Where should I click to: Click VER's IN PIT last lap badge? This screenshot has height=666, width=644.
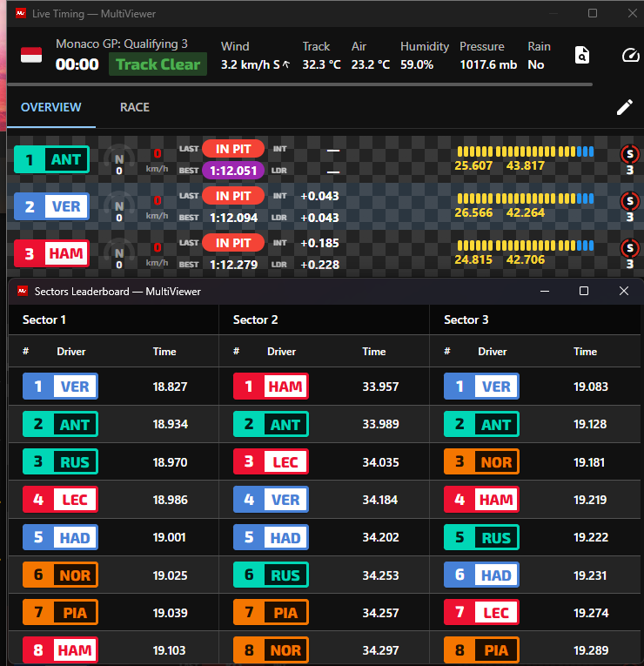click(233, 196)
